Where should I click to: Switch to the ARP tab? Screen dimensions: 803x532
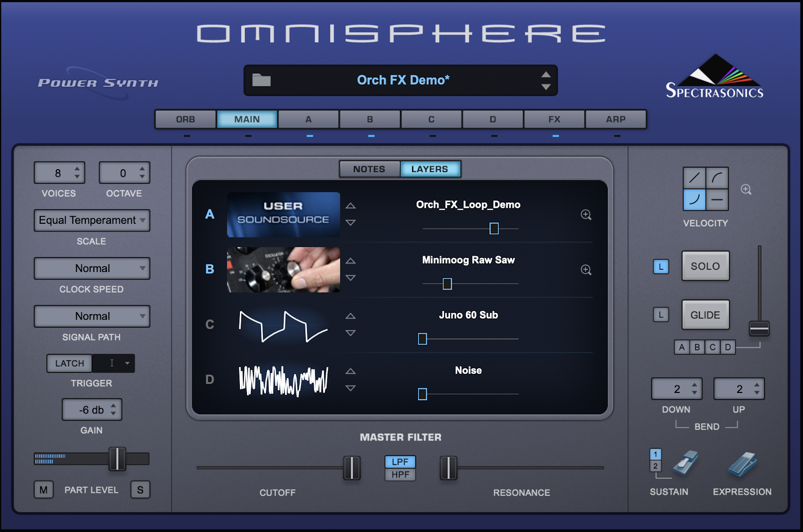click(x=616, y=119)
